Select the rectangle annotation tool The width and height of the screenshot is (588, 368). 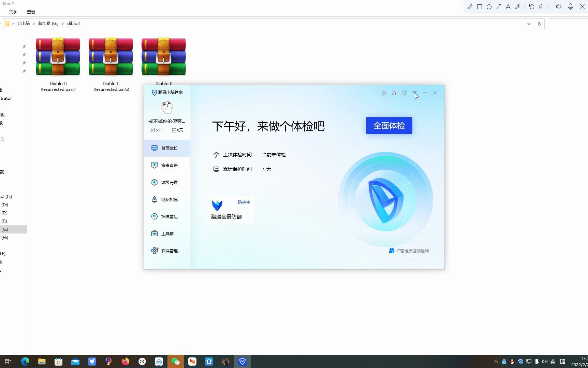coord(479,7)
